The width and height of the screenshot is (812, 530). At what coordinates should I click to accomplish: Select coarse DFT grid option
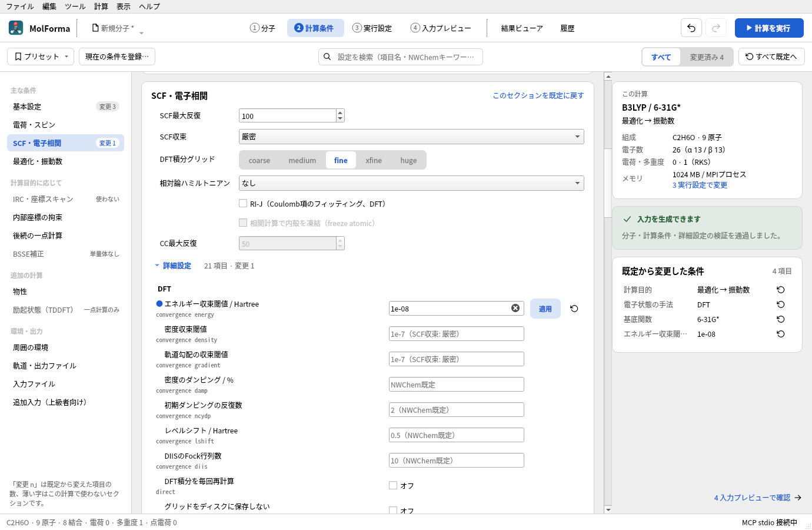pos(259,160)
